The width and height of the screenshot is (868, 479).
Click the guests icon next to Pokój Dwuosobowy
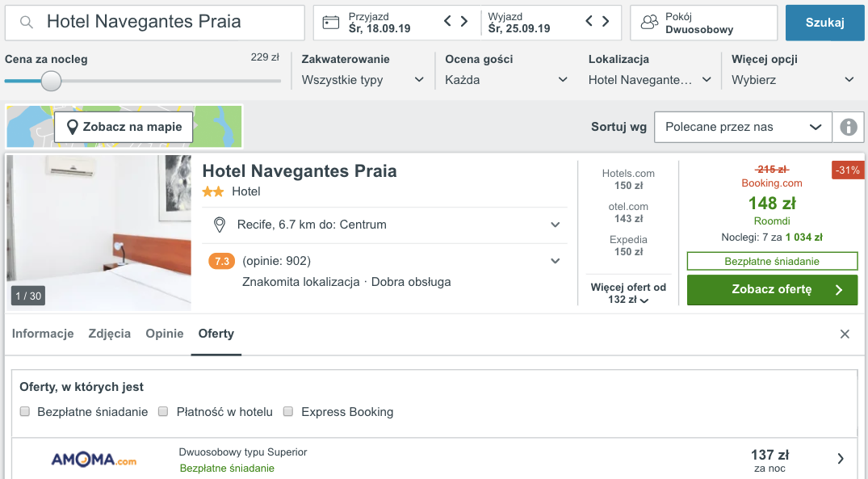pyautogui.click(x=648, y=23)
